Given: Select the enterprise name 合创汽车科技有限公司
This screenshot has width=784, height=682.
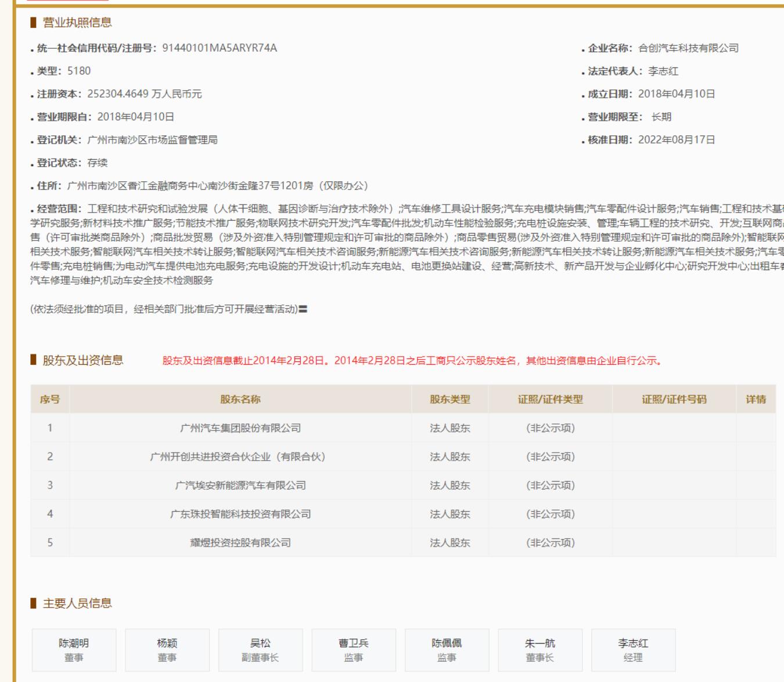Looking at the screenshot, I should (688, 48).
